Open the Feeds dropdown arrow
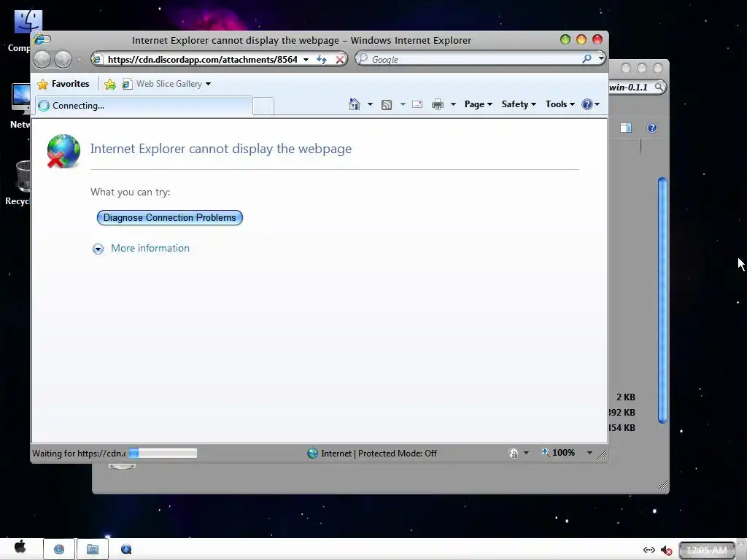This screenshot has height=560, width=747. (403, 104)
